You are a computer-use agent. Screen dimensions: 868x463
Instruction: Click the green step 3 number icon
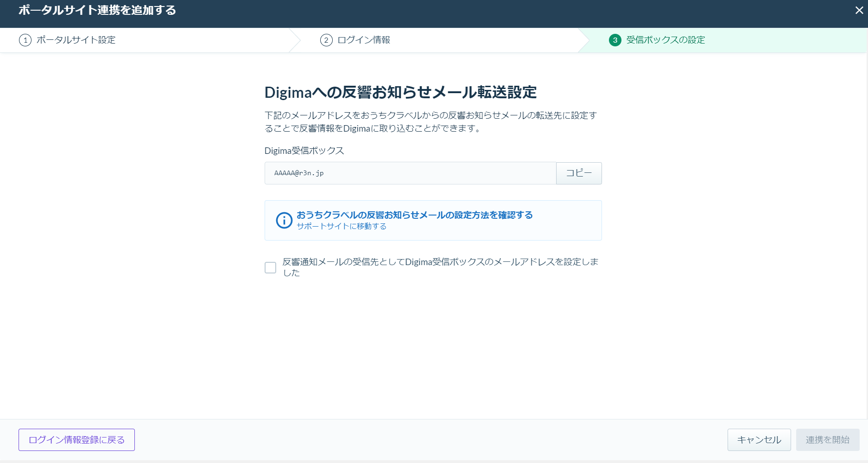pos(615,40)
